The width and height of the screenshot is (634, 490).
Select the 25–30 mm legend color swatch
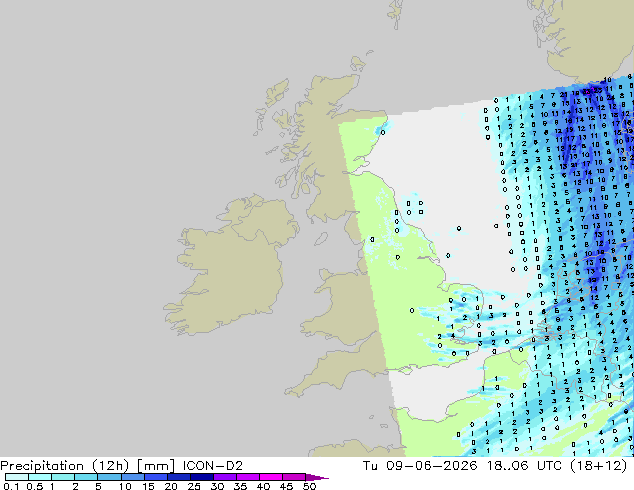[x=201, y=477]
